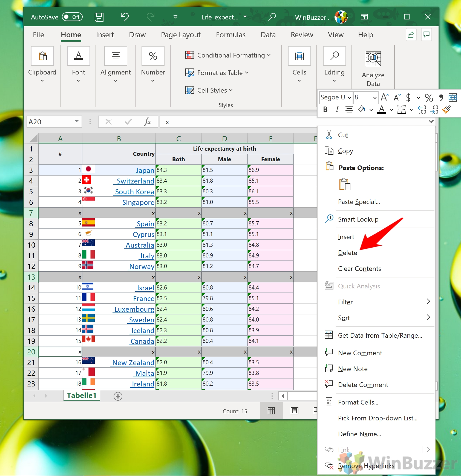This screenshot has width=461, height=476.
Task: Switch to the View tab
Action: coord(336,35)
